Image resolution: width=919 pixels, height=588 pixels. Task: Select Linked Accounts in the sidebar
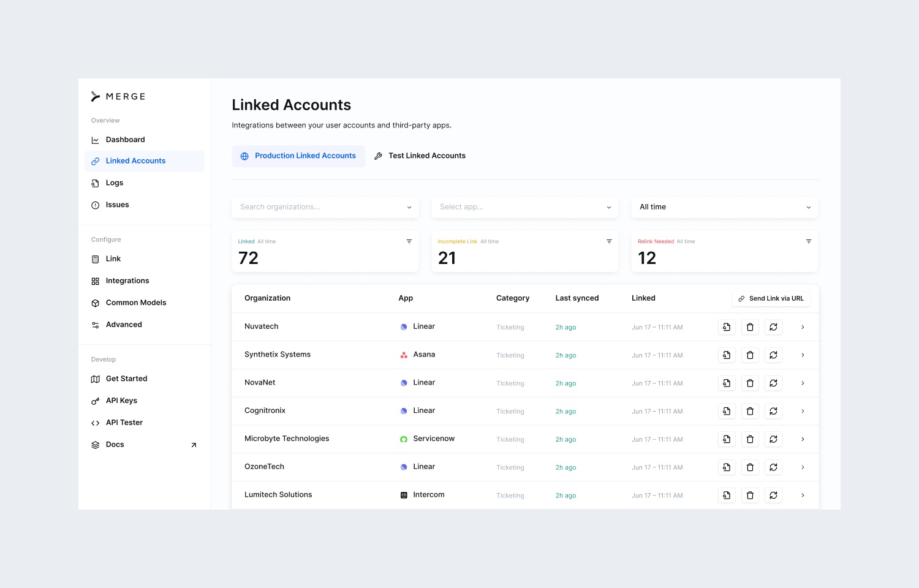click(x=145, y=161)
